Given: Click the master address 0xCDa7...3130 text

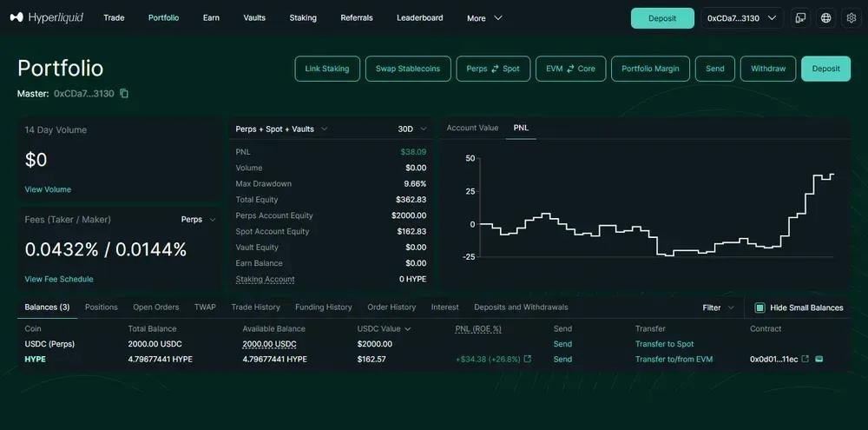Looking at the screenshot, I should 83,94.
